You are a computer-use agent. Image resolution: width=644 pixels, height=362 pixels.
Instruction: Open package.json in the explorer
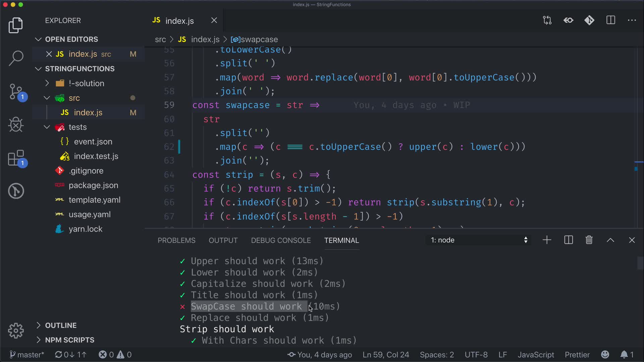click(93, 185)
